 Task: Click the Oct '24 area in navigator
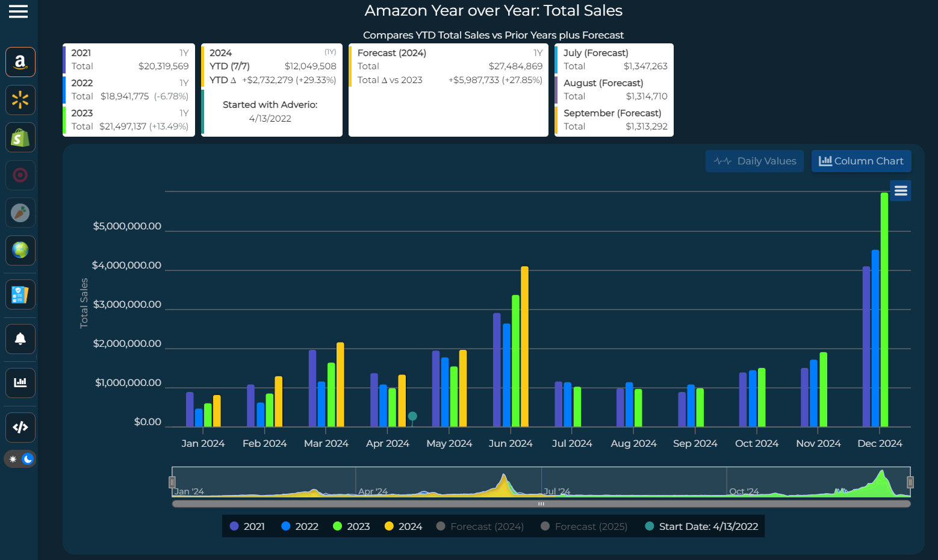coord(744,491)
